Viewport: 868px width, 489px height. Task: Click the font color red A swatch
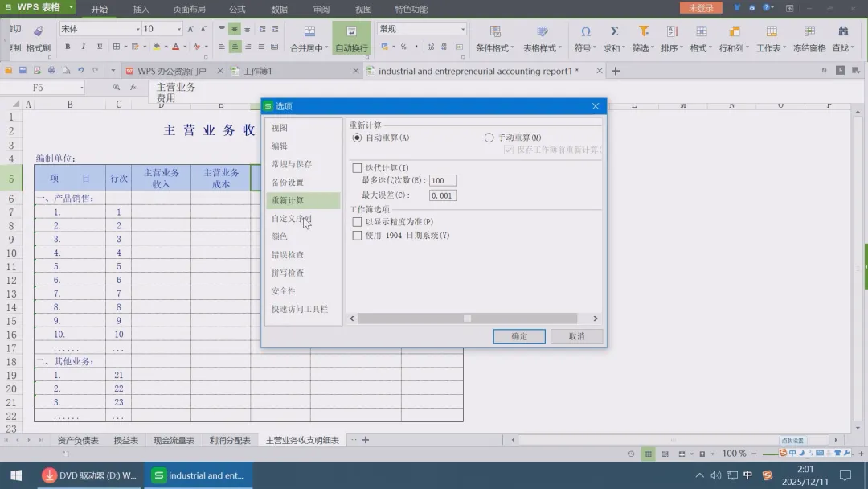[175, 47]
